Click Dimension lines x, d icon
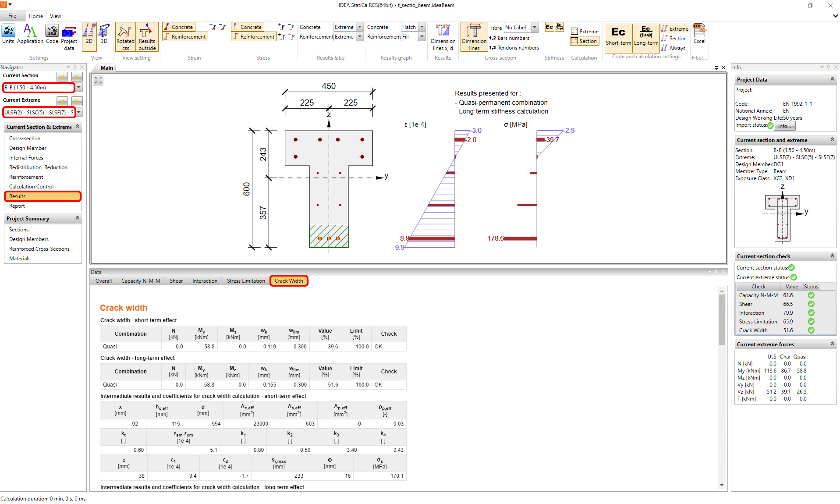 (x=443, y=37)
